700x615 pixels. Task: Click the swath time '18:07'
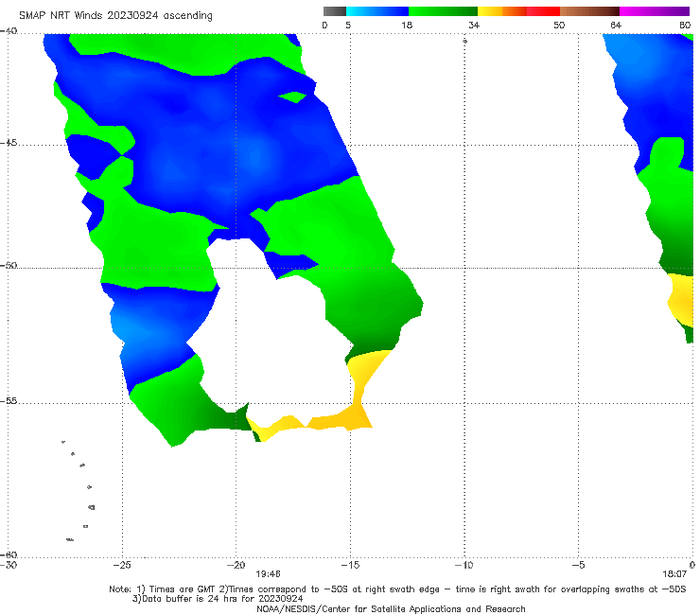(x=674, y=574)
